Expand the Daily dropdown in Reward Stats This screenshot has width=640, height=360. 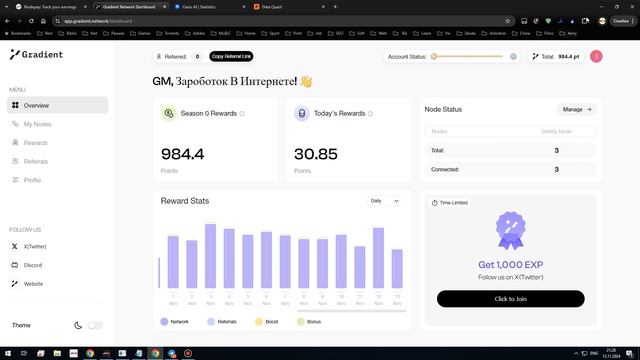pyautogui.click(x=384, y=201)
